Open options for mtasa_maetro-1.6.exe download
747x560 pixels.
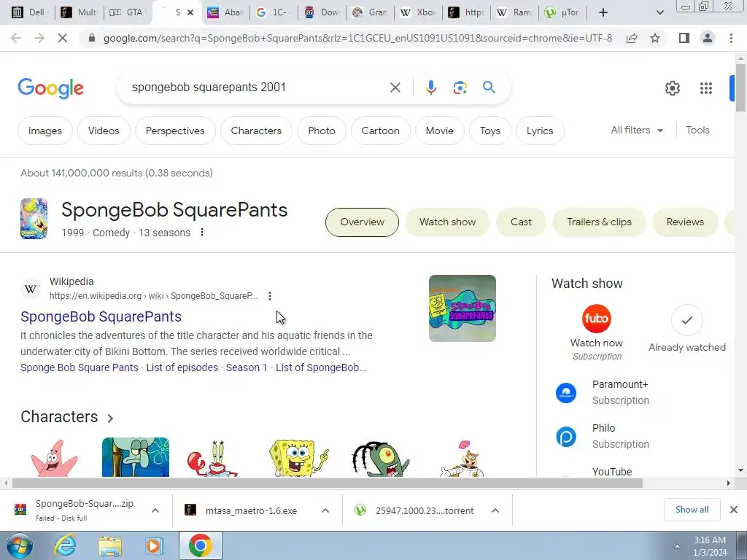(325, 510)
